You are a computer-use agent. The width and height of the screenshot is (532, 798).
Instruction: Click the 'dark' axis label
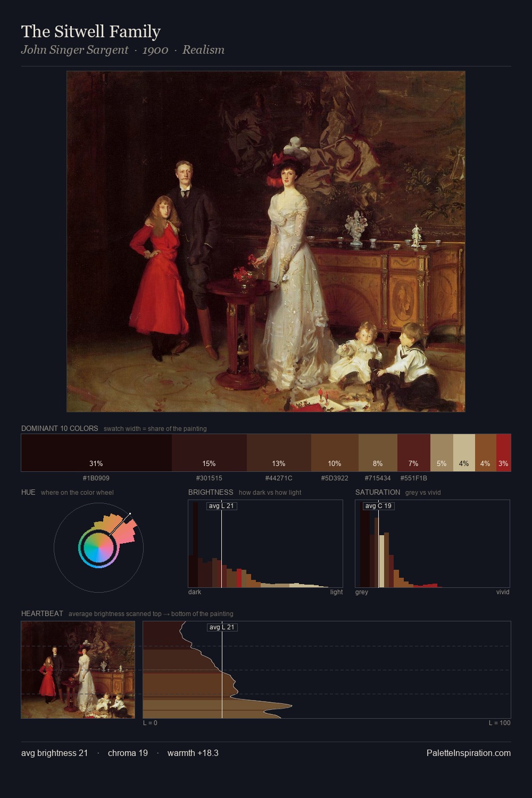195,592
